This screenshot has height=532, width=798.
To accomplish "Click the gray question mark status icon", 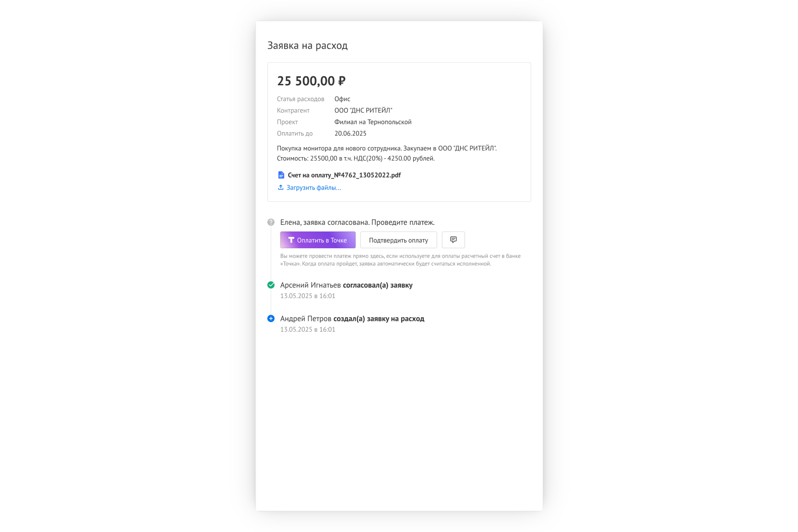I will coord(271,222).
